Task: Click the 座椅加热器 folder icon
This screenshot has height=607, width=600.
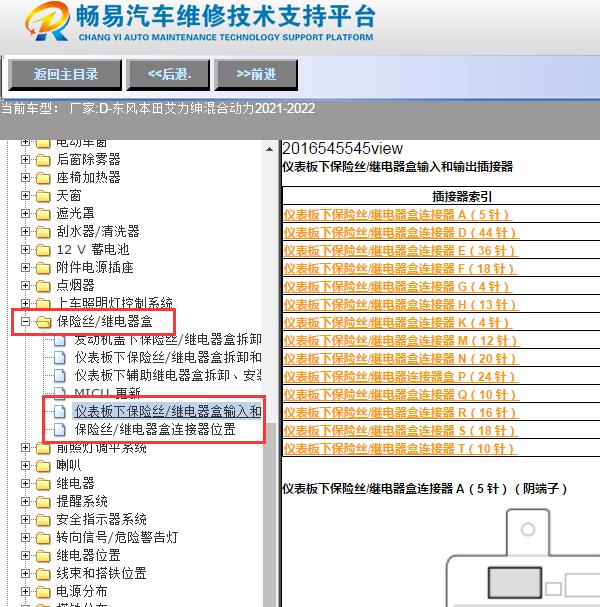Action: [43, 178]
